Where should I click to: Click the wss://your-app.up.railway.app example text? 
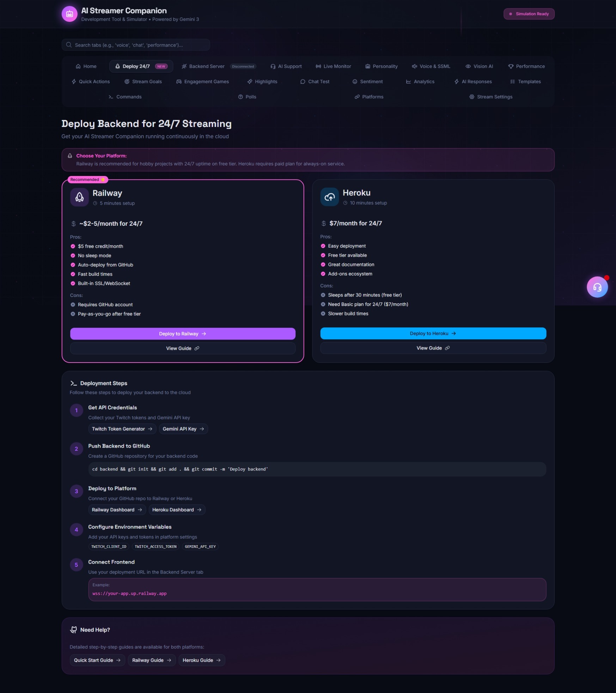(x=129, y=594)
